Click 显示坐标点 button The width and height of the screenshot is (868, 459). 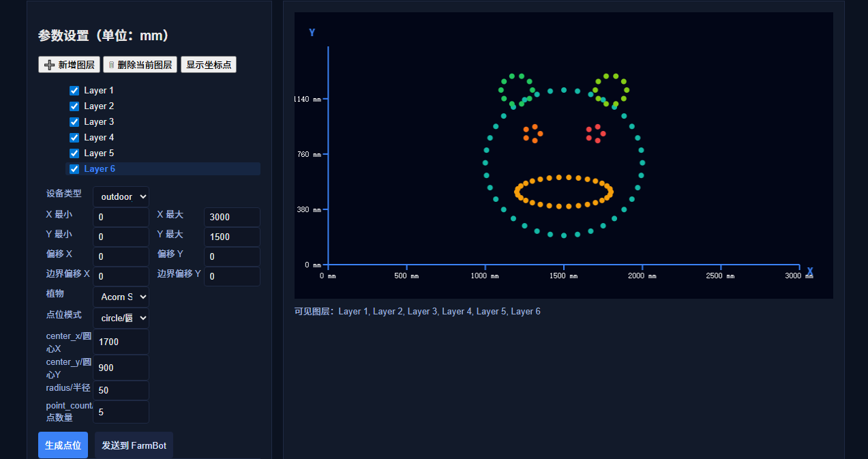[209, 65]
